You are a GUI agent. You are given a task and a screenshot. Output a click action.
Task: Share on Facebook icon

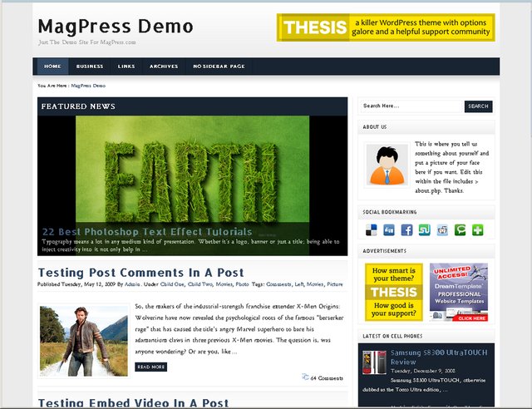point(406,230)
